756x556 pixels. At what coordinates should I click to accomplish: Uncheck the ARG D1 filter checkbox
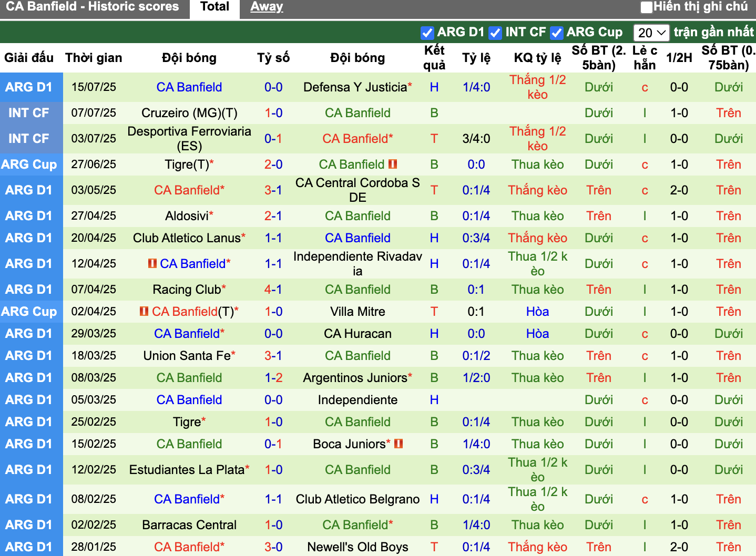point(427,33)
